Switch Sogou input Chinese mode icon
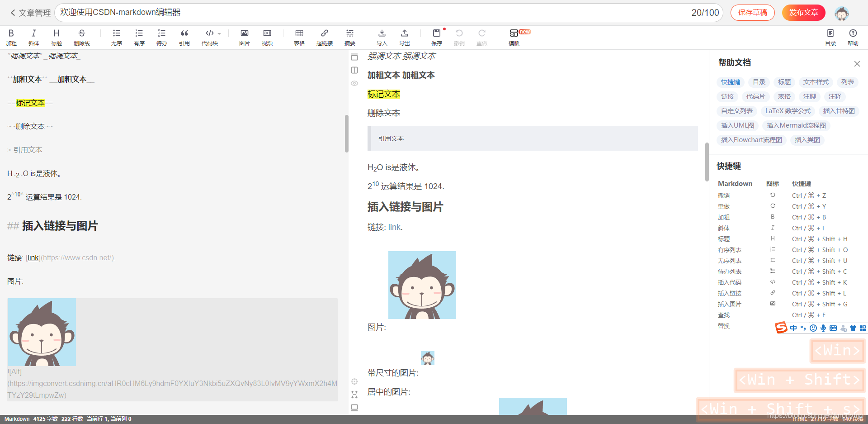868x424 pixels. coord(793,328)
